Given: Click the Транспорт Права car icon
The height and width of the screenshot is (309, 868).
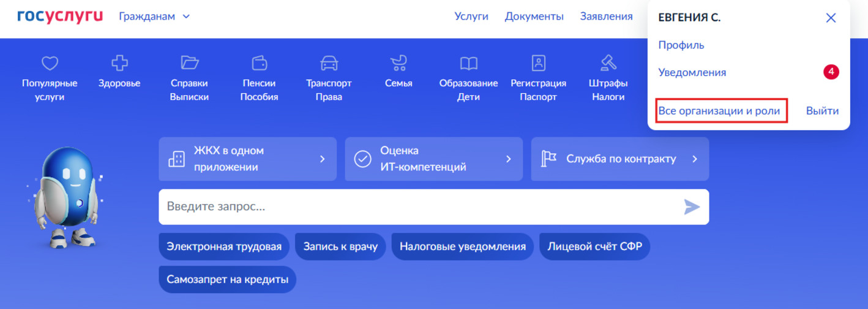Looking at the screenshot, I should (329, 63).
